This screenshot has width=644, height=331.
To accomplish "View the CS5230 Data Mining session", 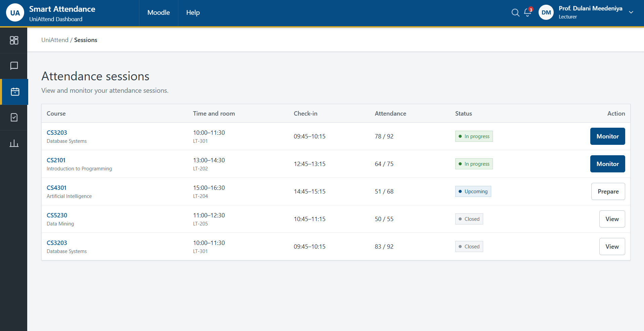I will pyautogui.click(x=612, y=219).
